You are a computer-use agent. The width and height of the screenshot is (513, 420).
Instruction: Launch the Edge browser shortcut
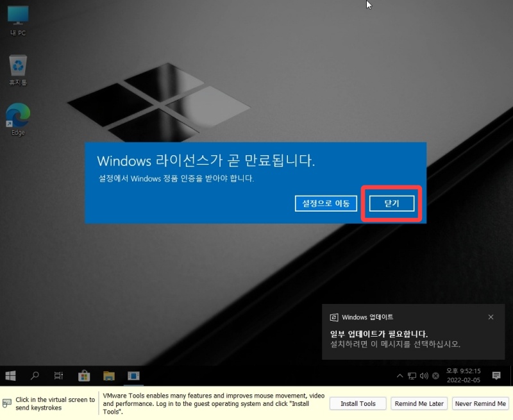click(x=18, y=119)
